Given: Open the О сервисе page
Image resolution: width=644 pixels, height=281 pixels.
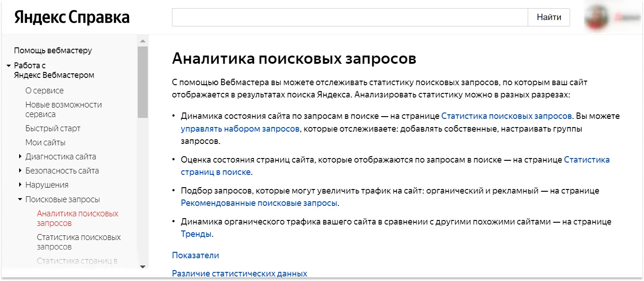Looking at the screenshot, I should [x=45, y=90].
